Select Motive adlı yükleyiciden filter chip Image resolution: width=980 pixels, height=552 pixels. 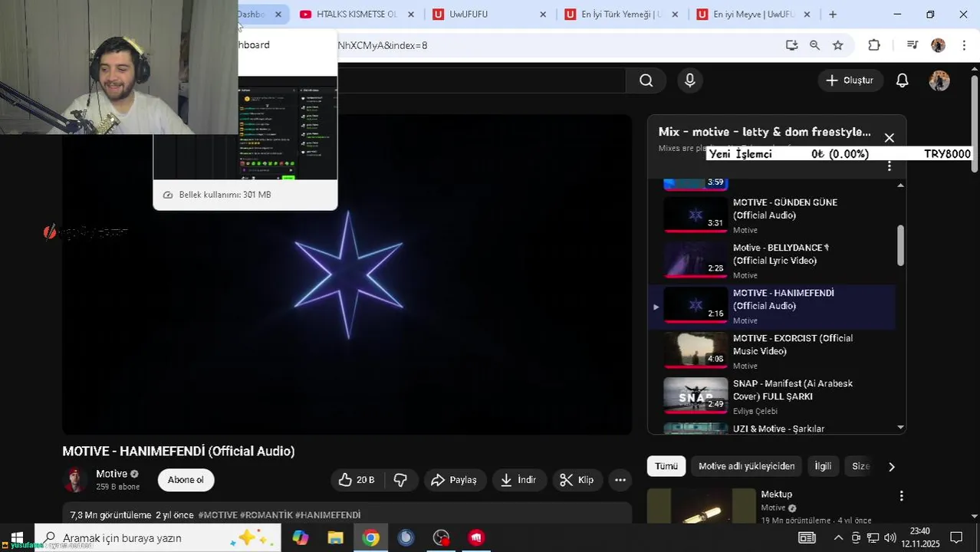(x=746, y=466)
